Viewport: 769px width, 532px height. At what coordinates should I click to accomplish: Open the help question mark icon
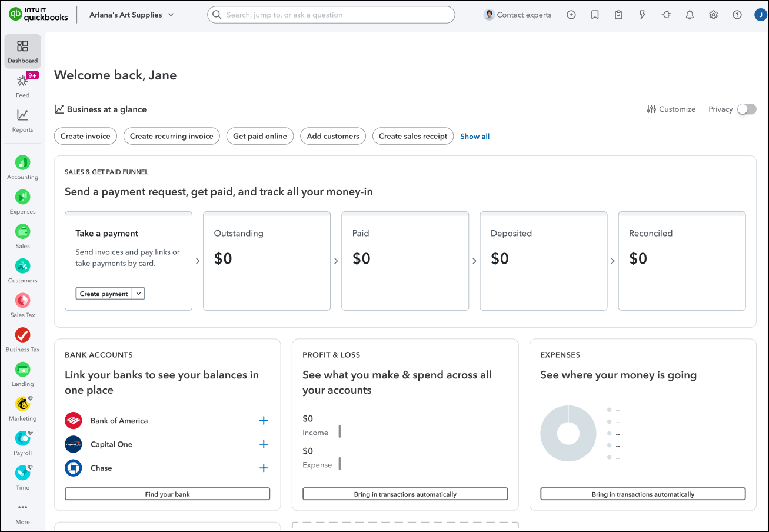tap(737, 15)
